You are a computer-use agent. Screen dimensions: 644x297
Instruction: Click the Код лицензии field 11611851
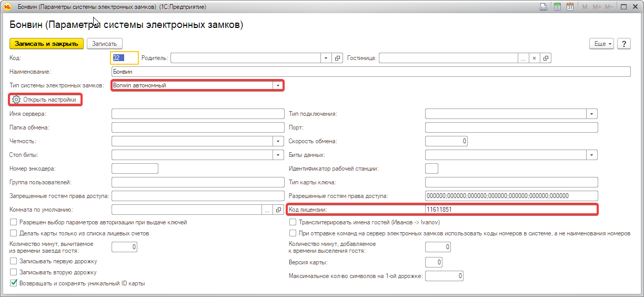pyautogui.click(x=511, y=210)
